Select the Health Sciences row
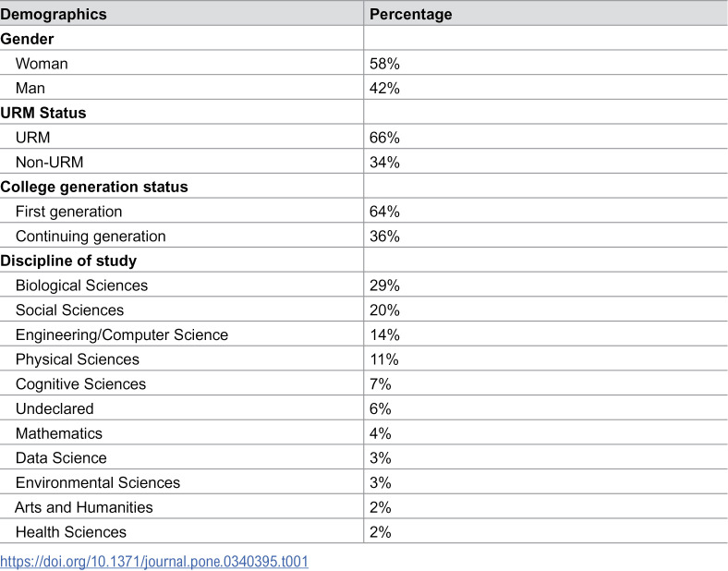 364,531
